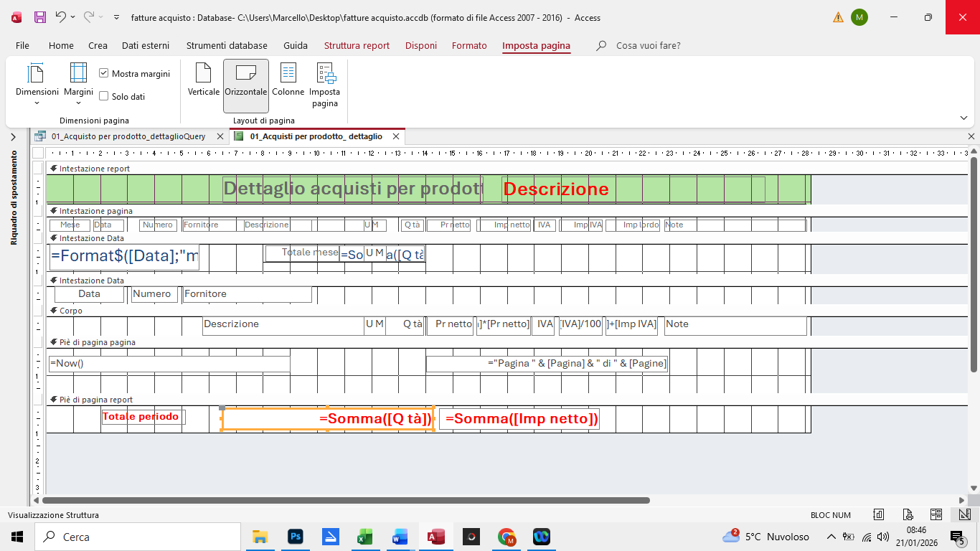Click the Cosa vuoi fare search box
This screenshot has height=551, width=980.
pos(648,45)
